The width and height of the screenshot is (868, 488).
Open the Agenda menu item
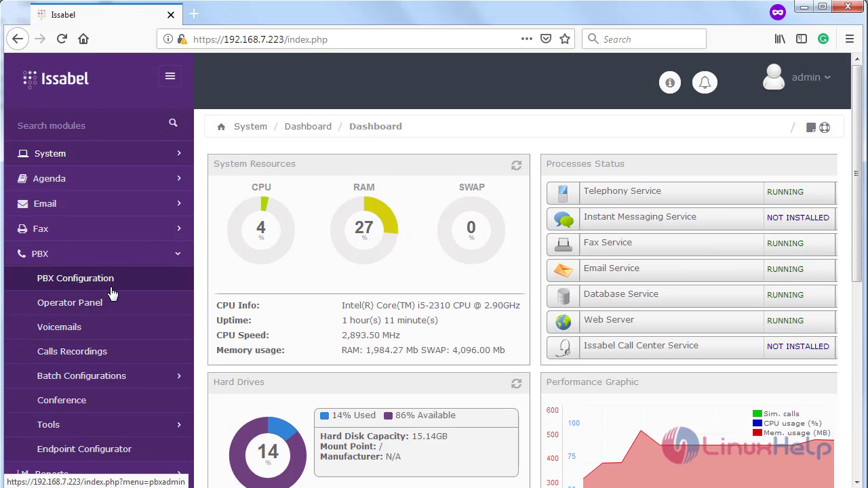[99, 178]
